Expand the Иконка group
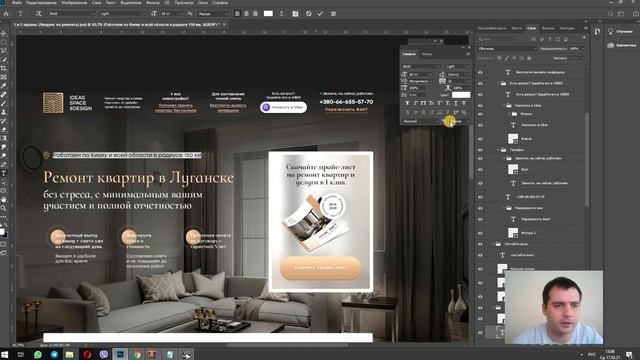The image size is (640, 360). 509,114
